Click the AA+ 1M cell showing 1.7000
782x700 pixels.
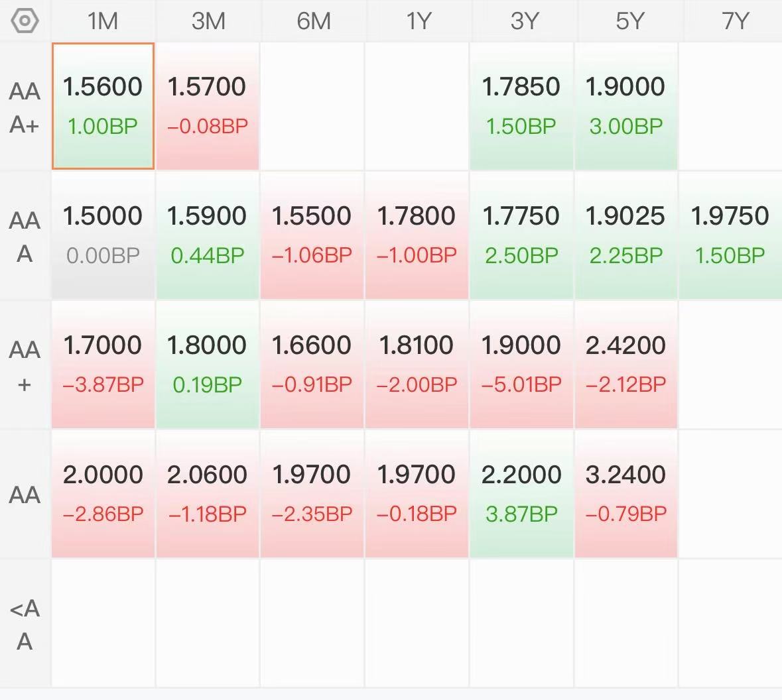click(x=103, y=365)
